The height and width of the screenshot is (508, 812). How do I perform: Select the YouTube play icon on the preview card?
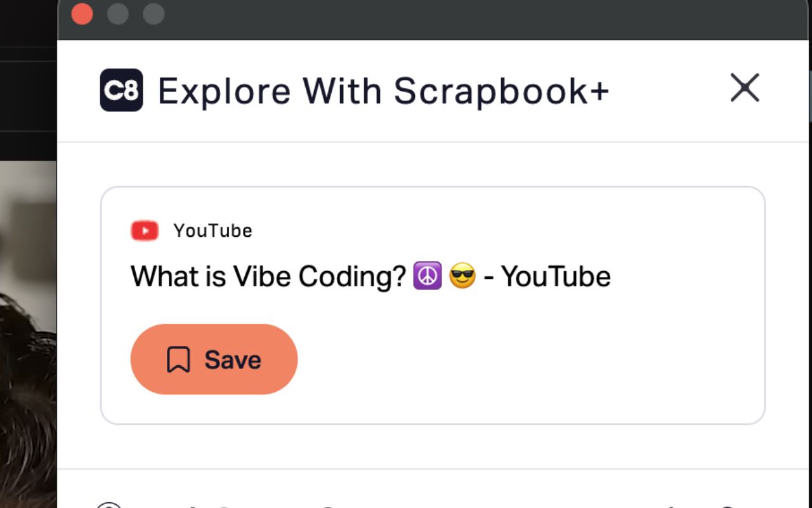tap(145, 231)
